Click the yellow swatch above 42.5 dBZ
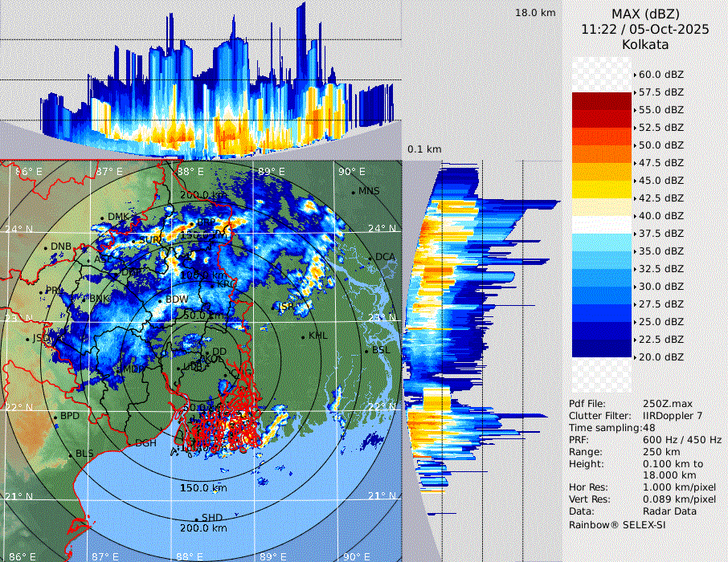Screen dimensions: 728x562 (602, 189)
